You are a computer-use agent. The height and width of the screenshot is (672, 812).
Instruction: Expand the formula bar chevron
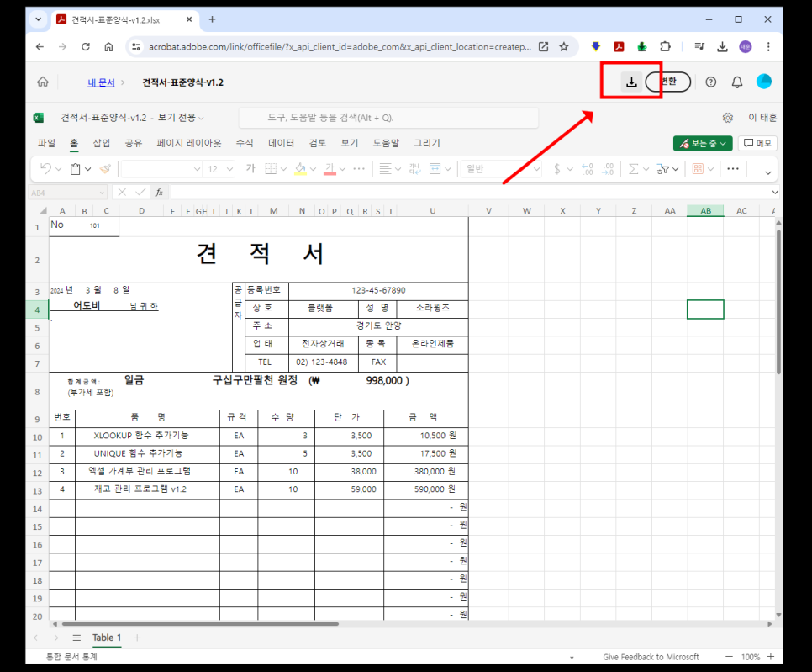pyautogui.click(x=775, y=193)
